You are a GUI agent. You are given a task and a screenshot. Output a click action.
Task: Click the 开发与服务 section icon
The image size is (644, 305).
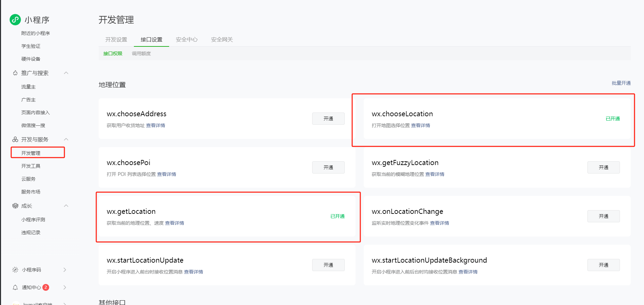click(x=15, y=139)
